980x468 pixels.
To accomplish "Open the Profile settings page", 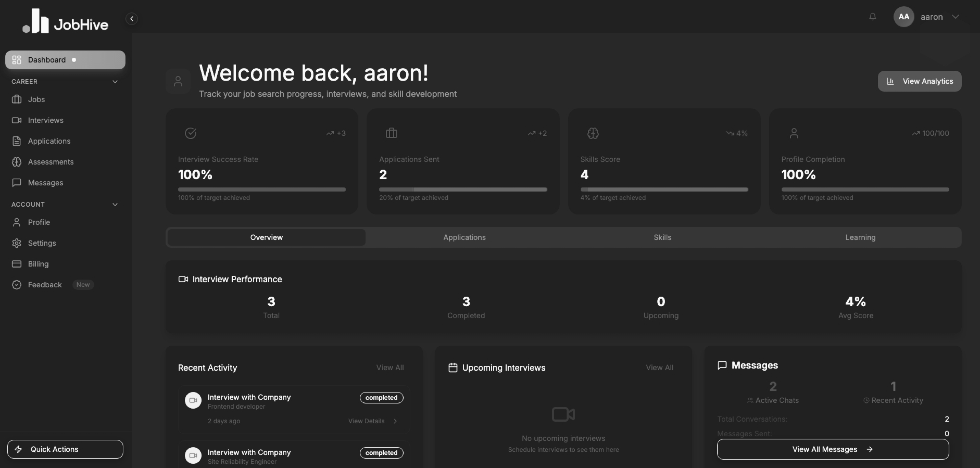I will (x=39, y=222).
